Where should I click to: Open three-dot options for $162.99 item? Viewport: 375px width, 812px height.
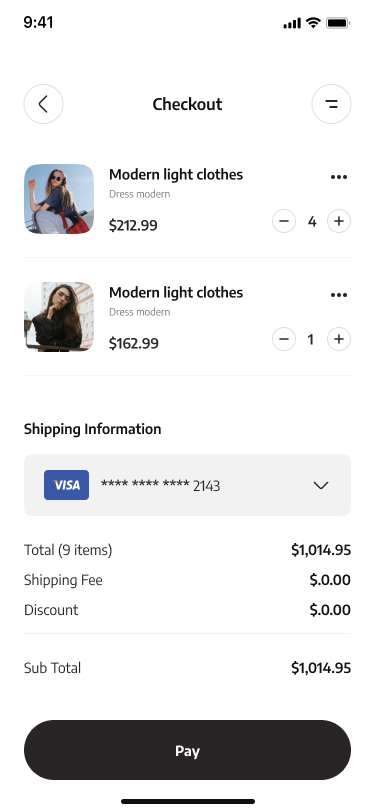tap(339, 295)
